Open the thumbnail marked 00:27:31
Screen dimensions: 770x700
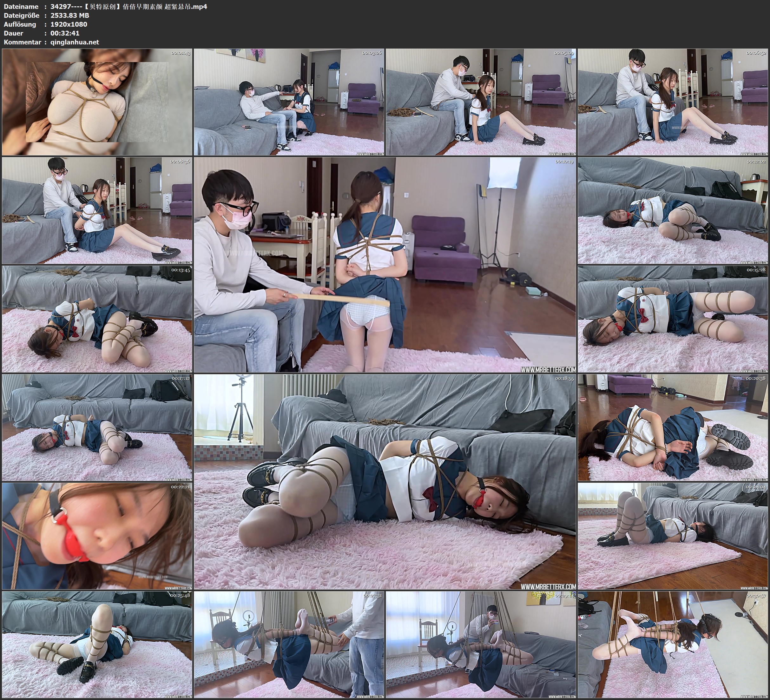289,645
